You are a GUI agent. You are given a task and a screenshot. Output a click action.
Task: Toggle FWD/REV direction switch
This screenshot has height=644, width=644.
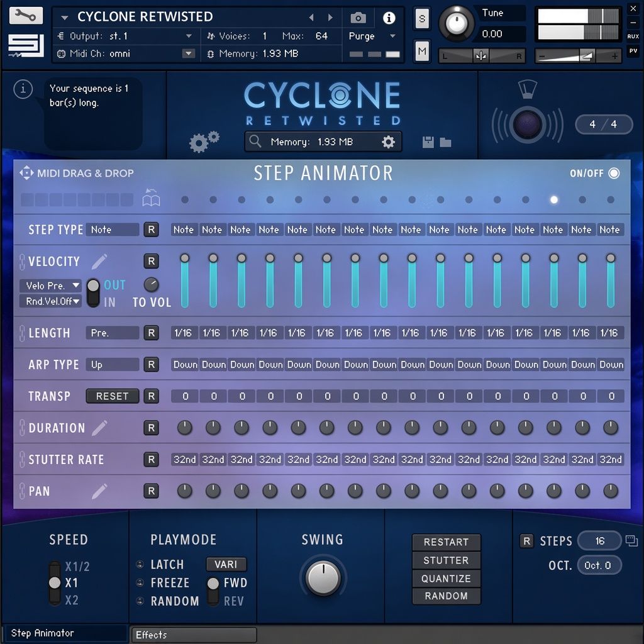pos(213,591)
